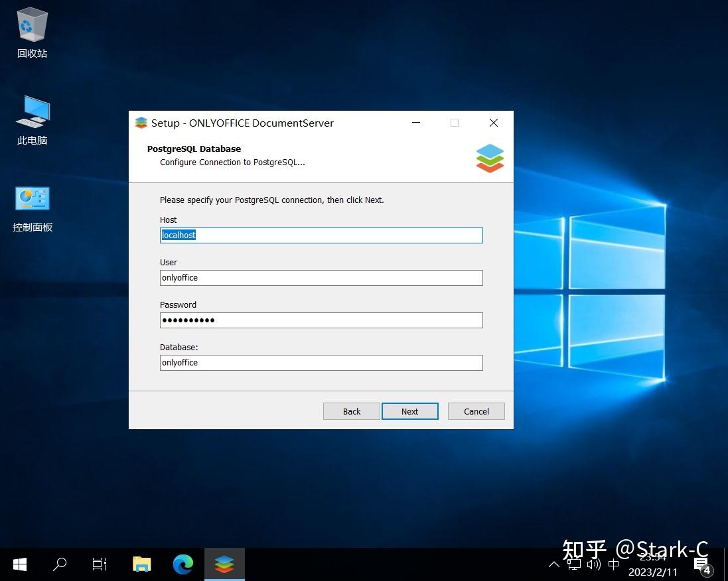Click the ONLYOFFICE setup icon in taskbar

coord(224,564)
